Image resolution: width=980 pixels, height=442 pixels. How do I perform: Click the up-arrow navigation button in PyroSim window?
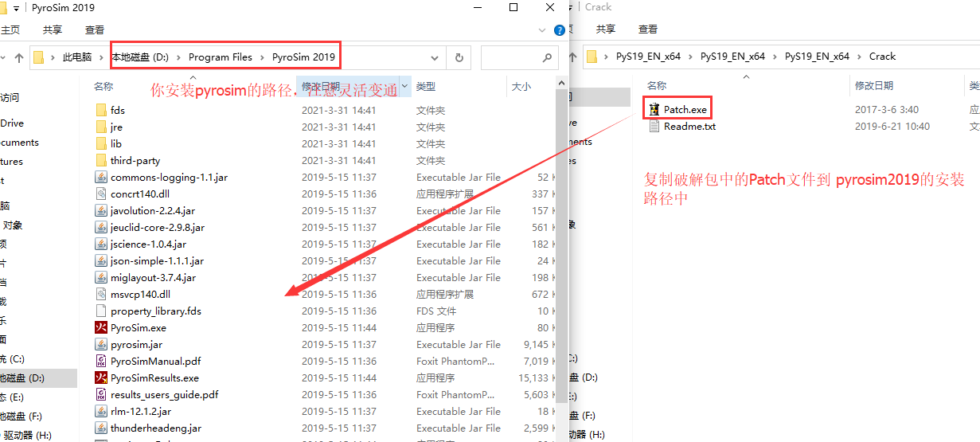(19, 57)
